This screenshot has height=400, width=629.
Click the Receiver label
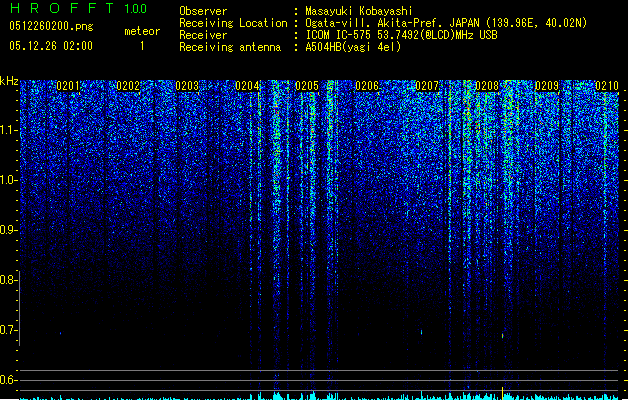point(203,35)
